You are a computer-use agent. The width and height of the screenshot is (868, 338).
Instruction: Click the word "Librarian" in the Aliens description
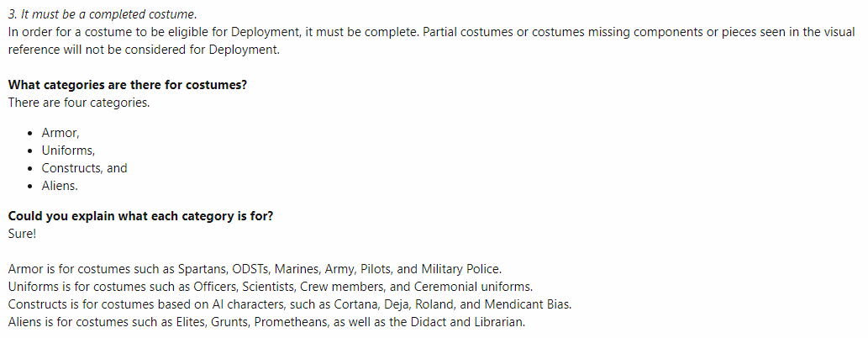pyautogui.click(x=496, y=321)
